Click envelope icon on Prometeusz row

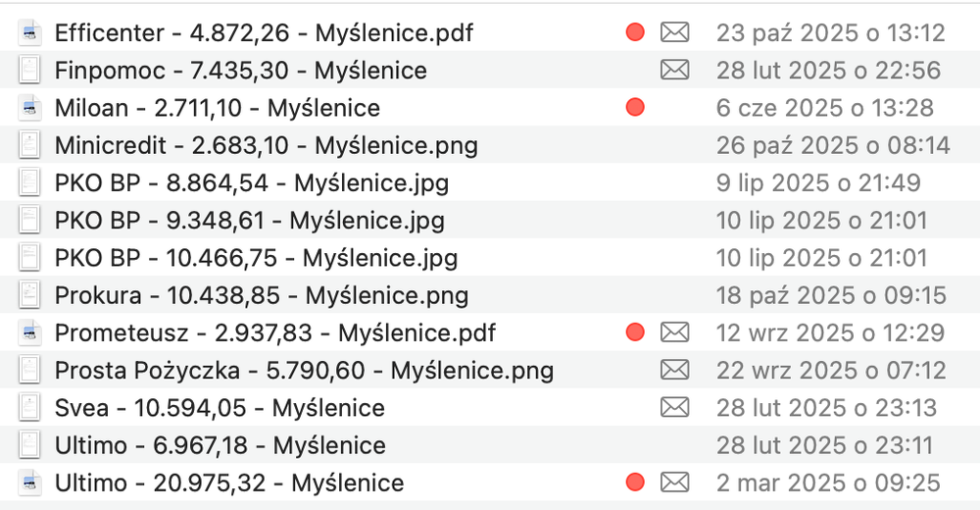pos(675,332)
